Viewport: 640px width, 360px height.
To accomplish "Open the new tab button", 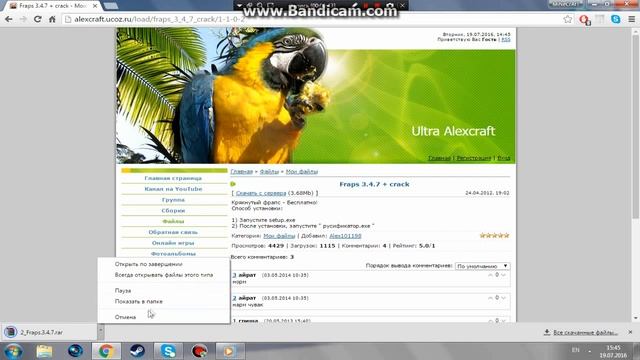I will 111,6.
